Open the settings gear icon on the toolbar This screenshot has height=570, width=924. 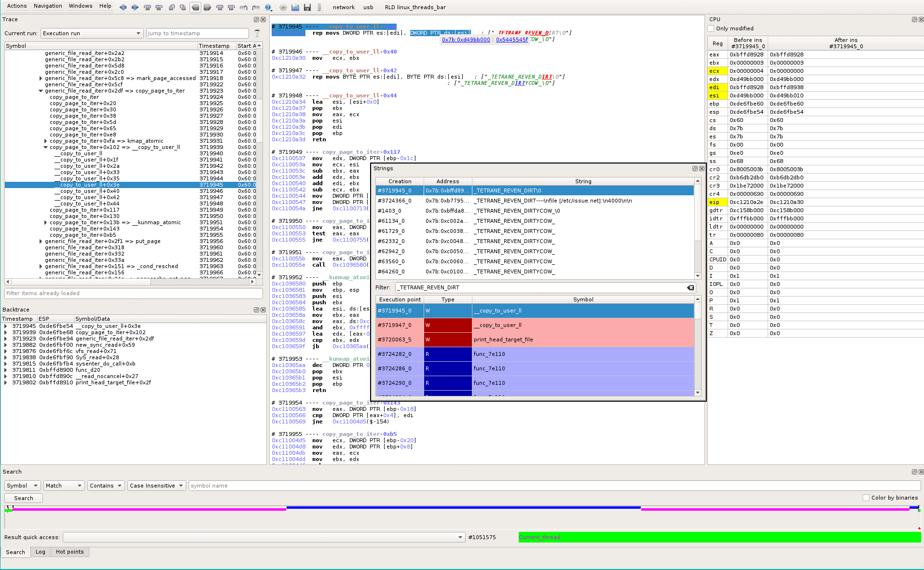click(282, 8)
